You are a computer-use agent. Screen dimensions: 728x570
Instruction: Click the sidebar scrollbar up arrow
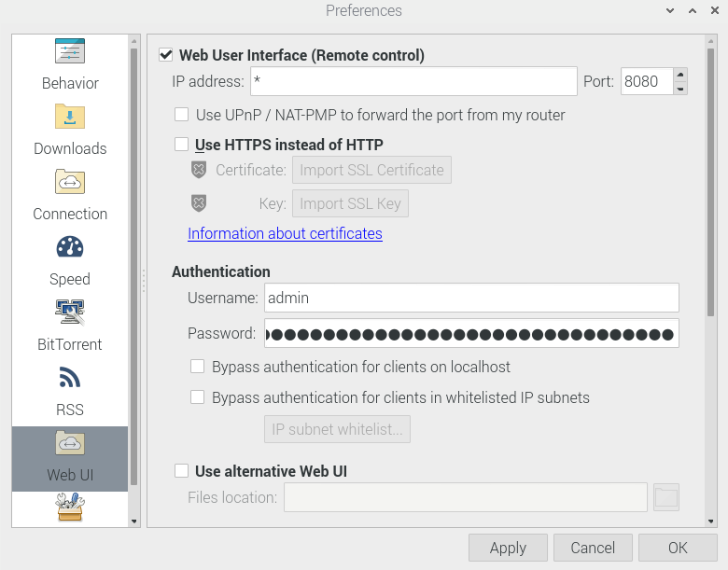(133, 41)
